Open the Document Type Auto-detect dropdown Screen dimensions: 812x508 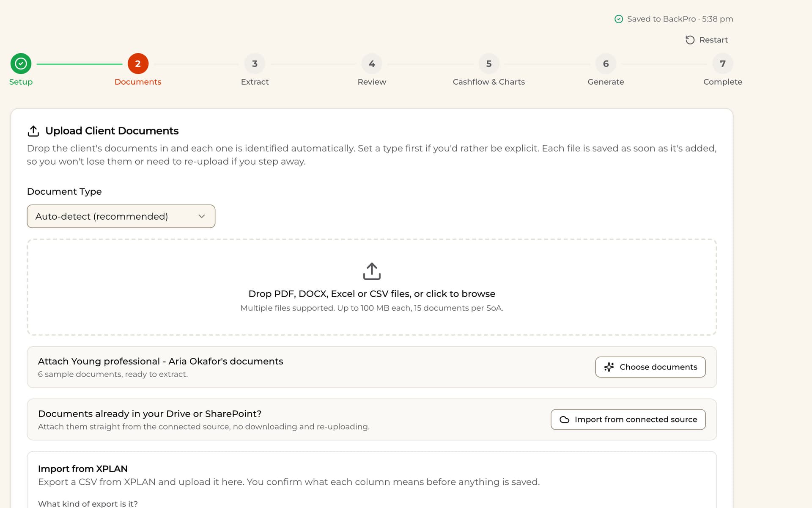pos(121,216)
